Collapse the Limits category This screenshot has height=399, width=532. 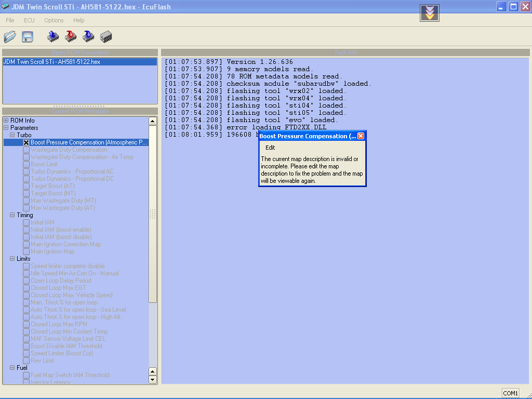12,259
